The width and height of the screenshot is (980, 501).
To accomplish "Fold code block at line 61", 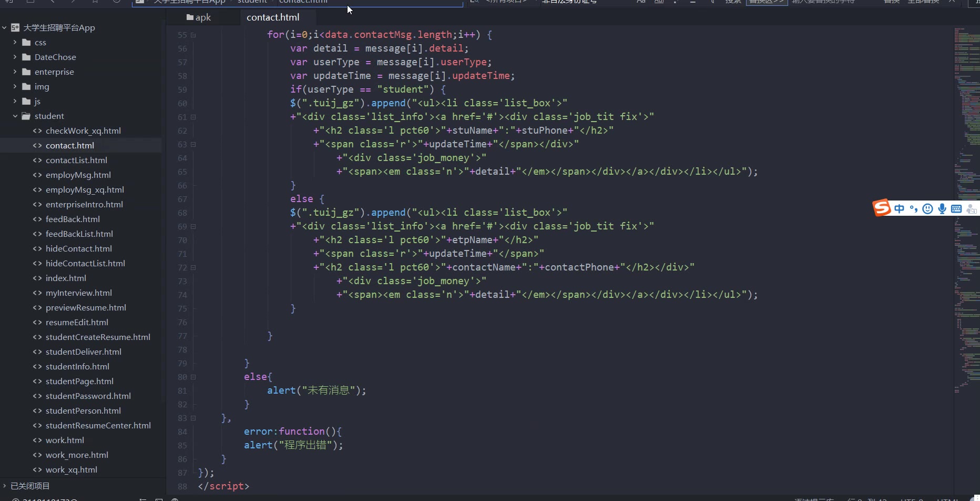I will [193, 117].
